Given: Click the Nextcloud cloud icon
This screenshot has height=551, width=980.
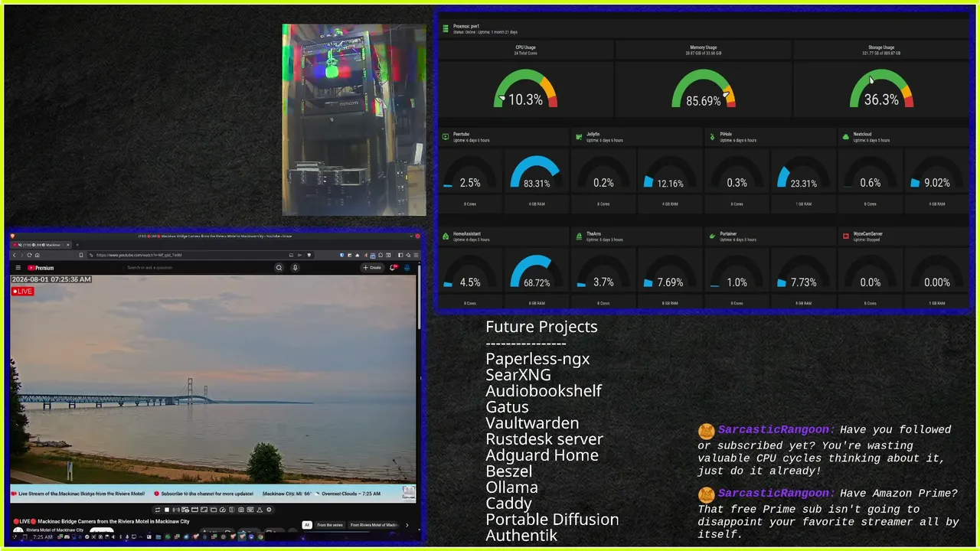Looking at the screenshot, I should pyautogui.click(x=846, y=137).
